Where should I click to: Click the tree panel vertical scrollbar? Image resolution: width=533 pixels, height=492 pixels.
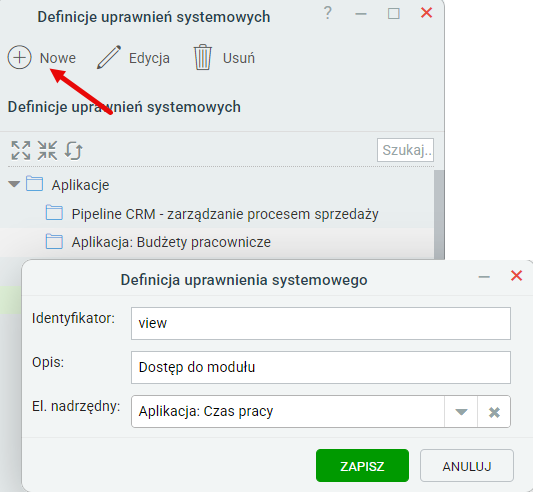pyautogui.click(x=439, y=214)
